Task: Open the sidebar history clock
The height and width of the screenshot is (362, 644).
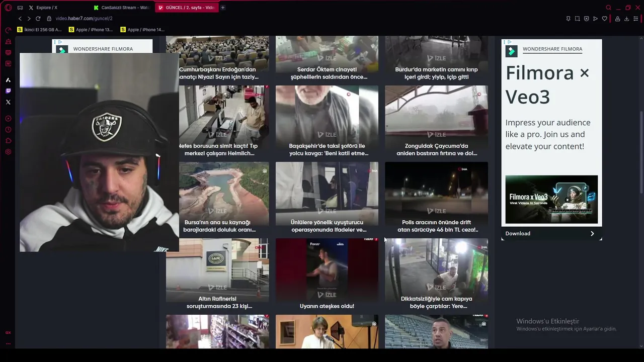Action: 8,130
